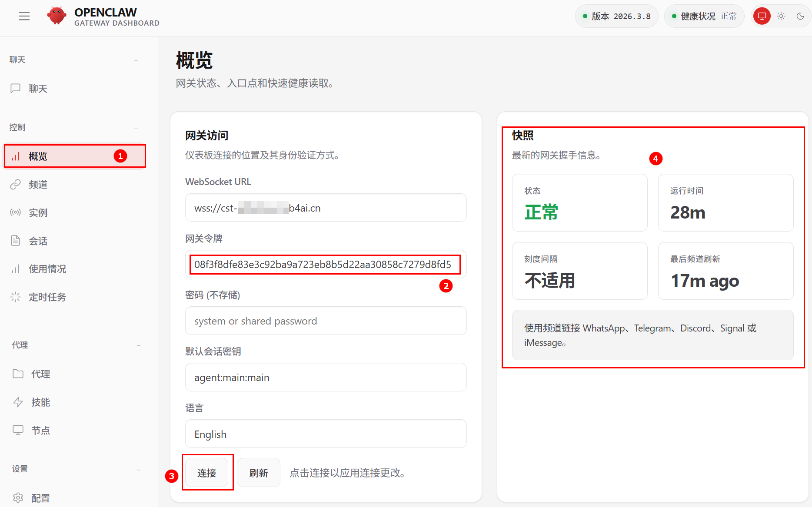The image size is (812, 507).
Task: Toggle the red monitor indicator
Action: pyautogui.click(x=762, y=16)
